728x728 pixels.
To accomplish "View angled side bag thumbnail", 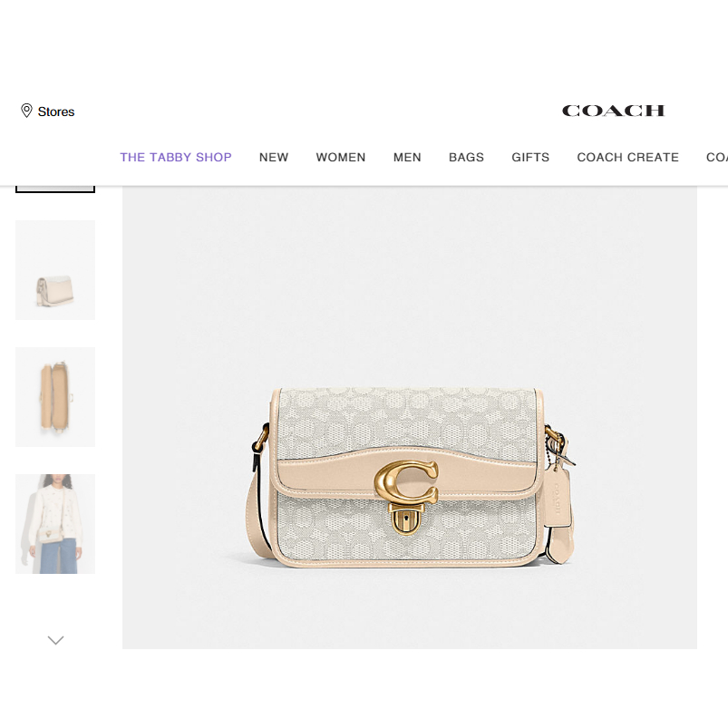I will pyautogui.click(x=55, y=270).
